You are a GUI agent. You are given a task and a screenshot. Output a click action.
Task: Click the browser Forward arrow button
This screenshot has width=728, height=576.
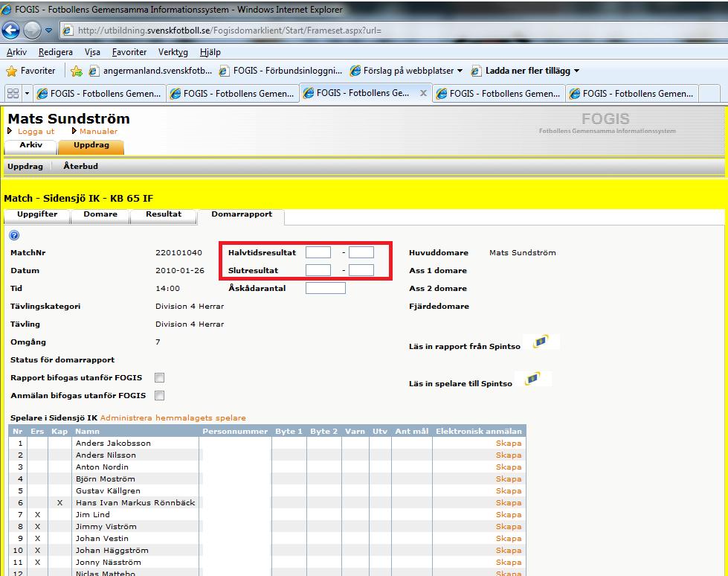coord(32,31)
